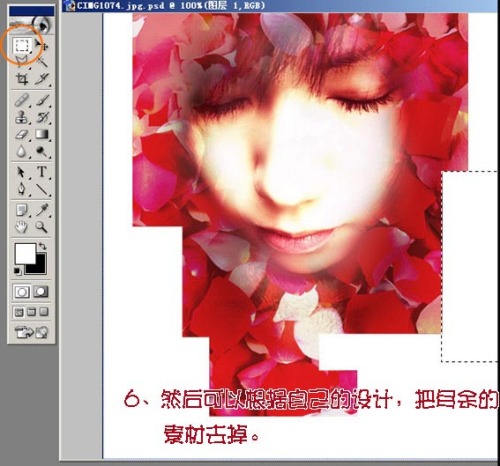The height and width of the screenshot is (466, 500).
Task: Select the Blur tool
Action: click(22, 152)
